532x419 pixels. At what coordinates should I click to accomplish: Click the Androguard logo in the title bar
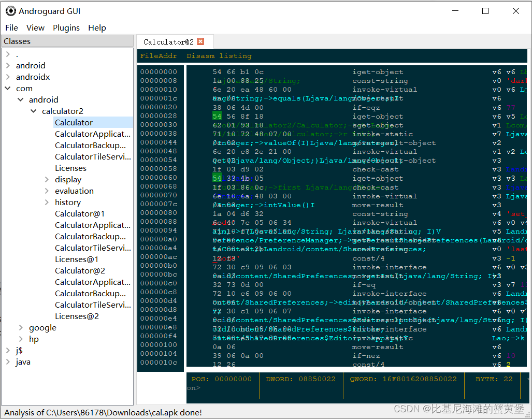point(11,10)
